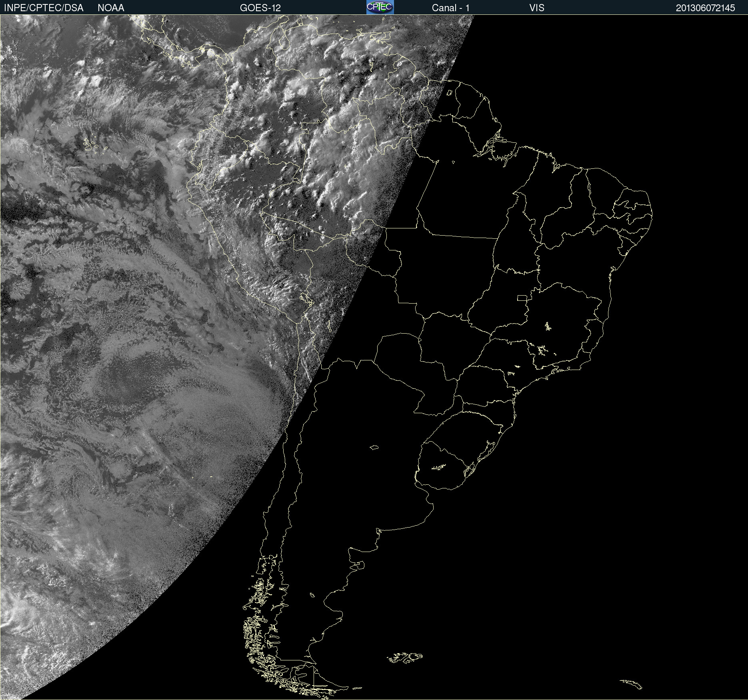Select the 'NOAA' header label

(x=111, y=8)
